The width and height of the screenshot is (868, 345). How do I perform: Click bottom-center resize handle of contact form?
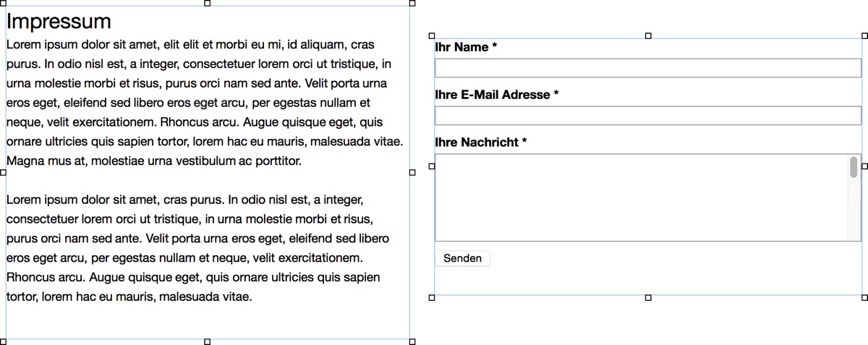pyautogui.click(x=648, y=297)
